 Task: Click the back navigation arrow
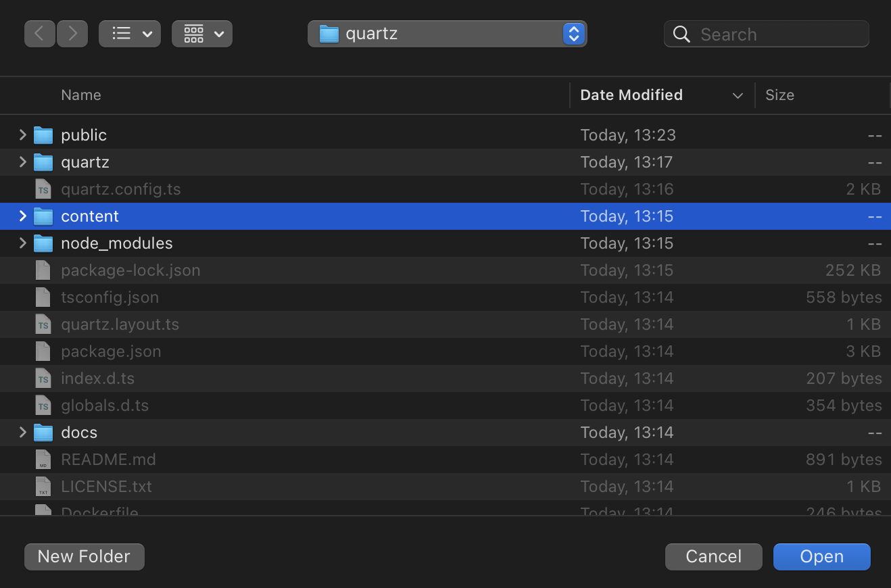[x=40, y=34]
